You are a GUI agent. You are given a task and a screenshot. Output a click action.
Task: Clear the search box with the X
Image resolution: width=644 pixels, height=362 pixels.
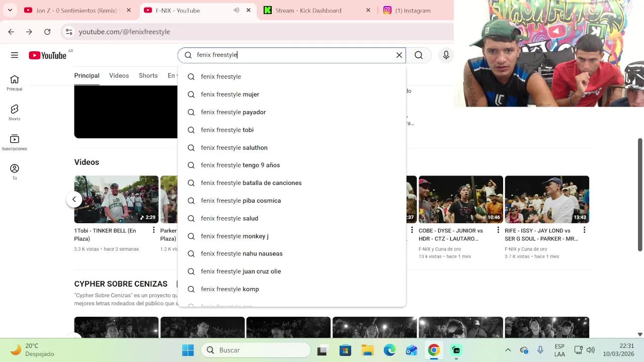tap(399, 55)
